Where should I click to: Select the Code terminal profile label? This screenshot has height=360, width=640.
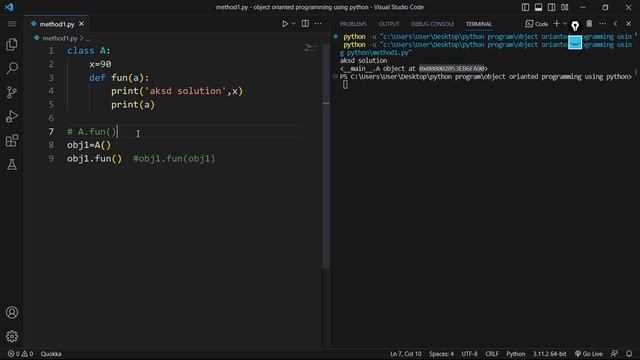(536, 24)
